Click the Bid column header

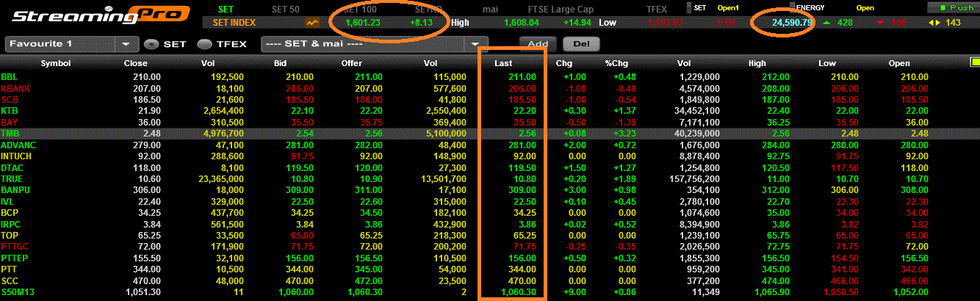click(280, 63)
